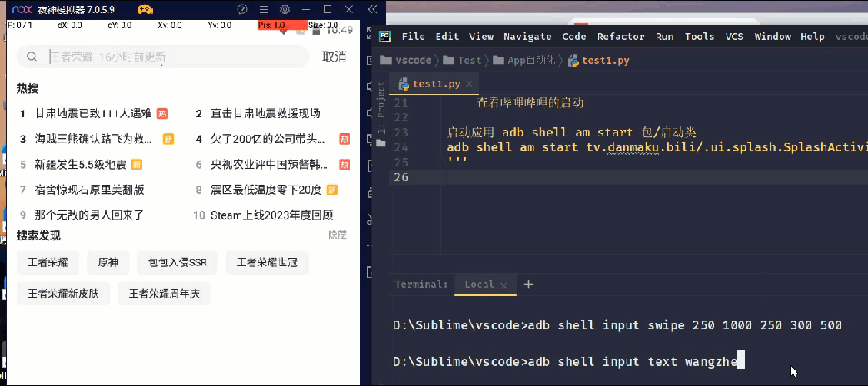Open hot search 震区最低温度零下20度

(265, 190)
